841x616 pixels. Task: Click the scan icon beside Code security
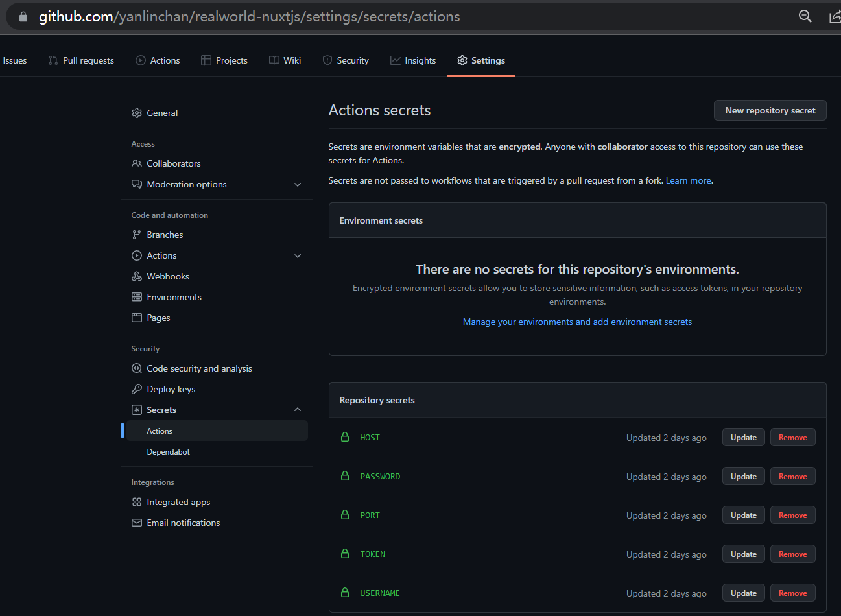coord(137,368)
